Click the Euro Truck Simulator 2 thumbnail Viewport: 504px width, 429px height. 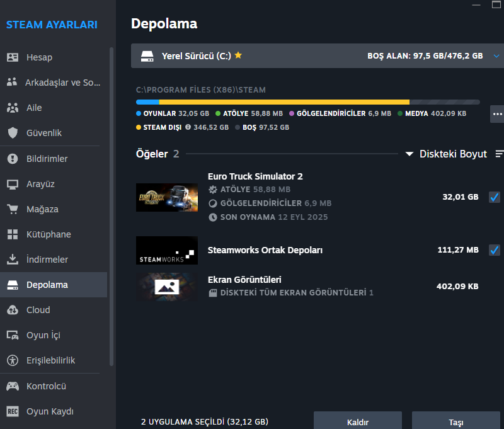167,197
